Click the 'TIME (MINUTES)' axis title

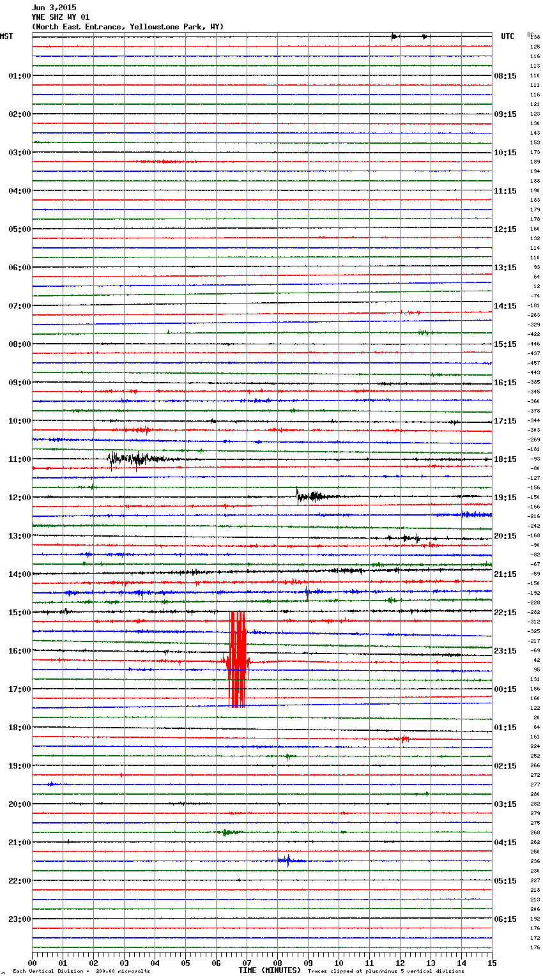click(x=270, y=970)
